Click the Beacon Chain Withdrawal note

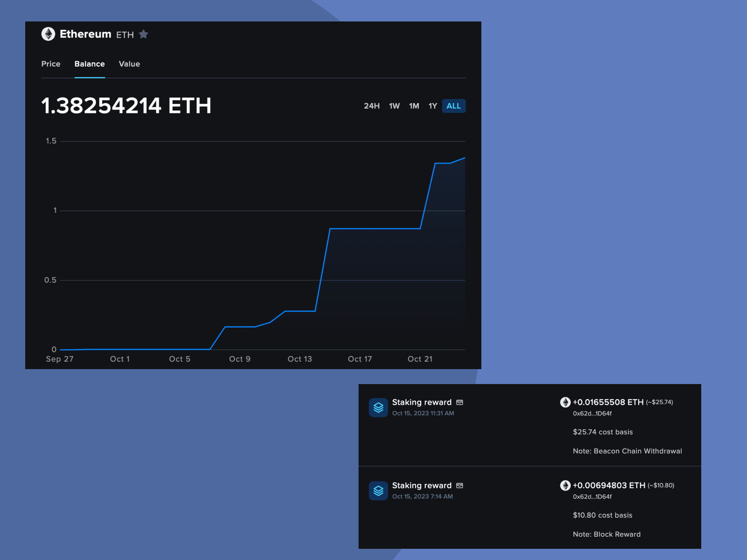click(x=627, y=451)
